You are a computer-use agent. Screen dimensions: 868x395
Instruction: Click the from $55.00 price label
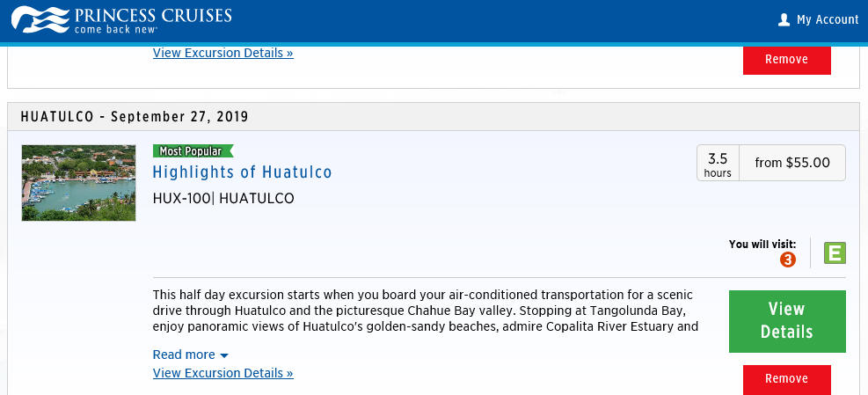792,163
